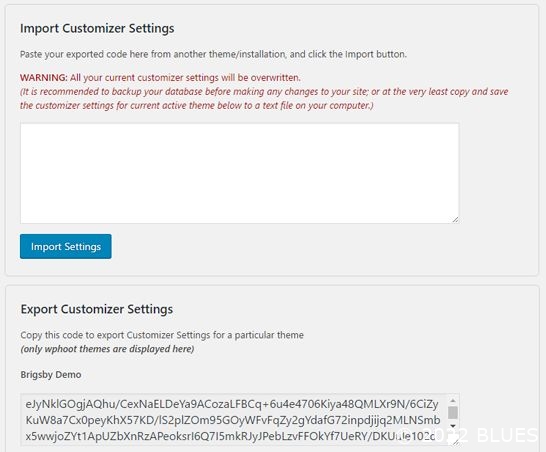
Task: Click the Export Customizer Settings heading
Action: point(97,309)
